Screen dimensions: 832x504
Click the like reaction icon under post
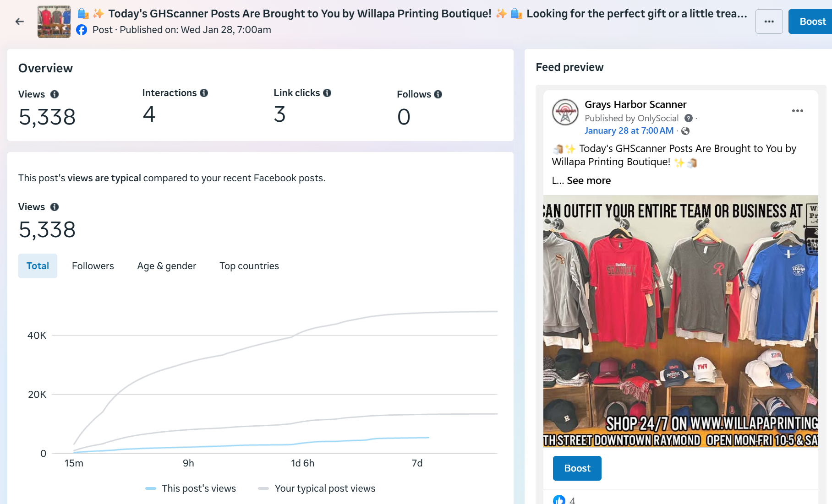coord(559,500)
